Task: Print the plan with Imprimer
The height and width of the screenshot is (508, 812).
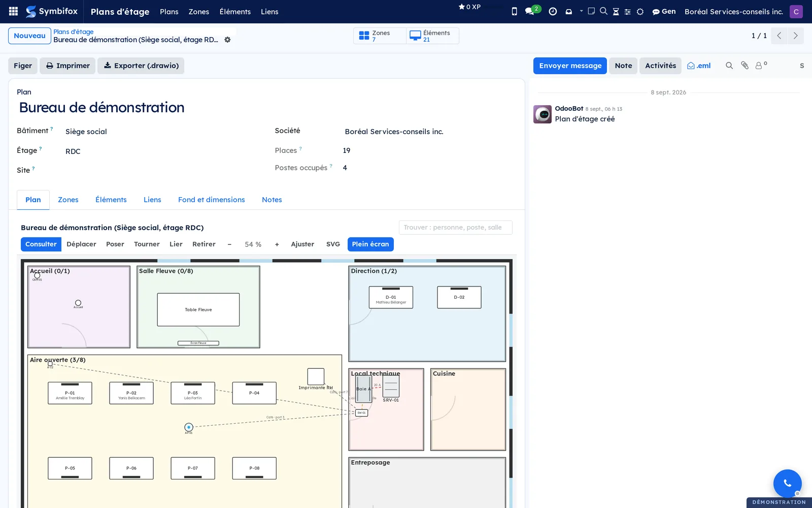Action: click(x=67, y=66)
